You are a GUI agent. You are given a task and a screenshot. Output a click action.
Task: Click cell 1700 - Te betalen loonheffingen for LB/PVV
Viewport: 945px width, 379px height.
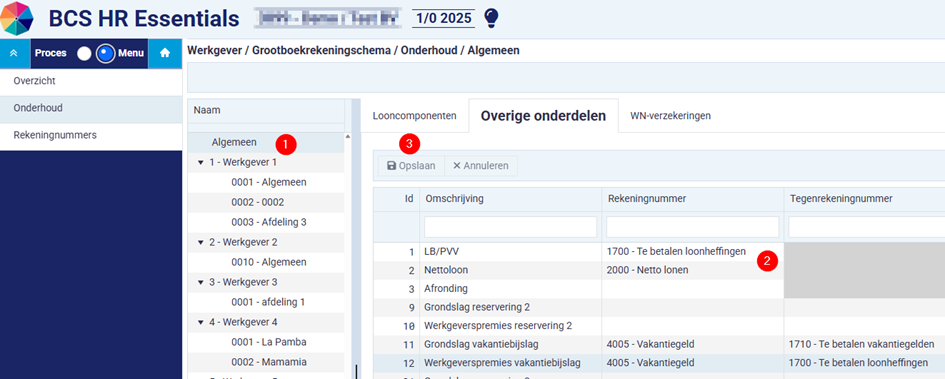coord(677,251)
